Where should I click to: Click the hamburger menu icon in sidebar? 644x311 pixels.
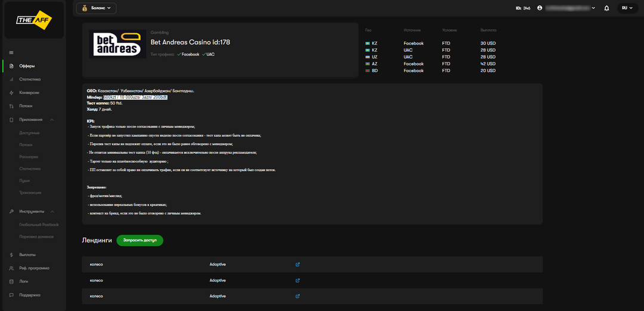(x=11, y=53)
